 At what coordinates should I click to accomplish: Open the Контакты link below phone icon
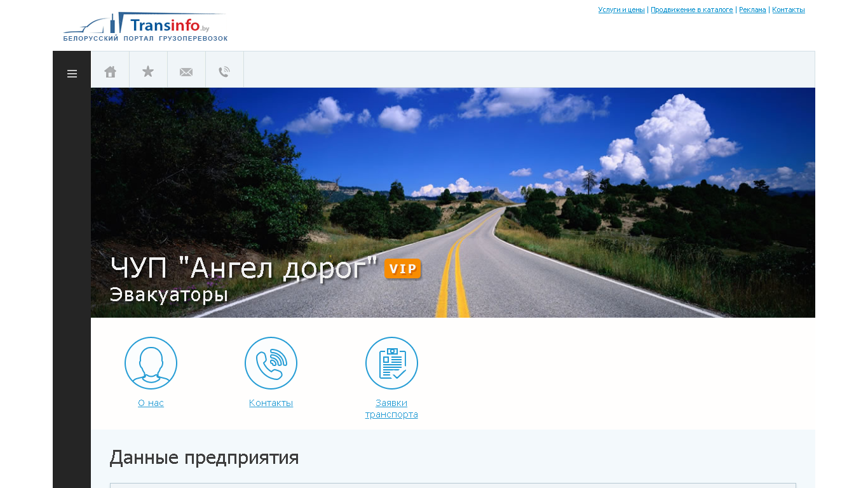click(271, 403)
